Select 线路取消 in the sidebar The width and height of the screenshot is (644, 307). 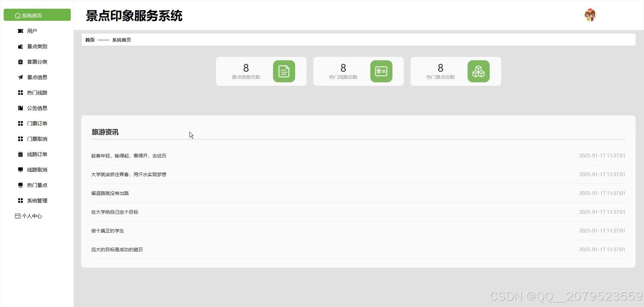click(37, 170)
